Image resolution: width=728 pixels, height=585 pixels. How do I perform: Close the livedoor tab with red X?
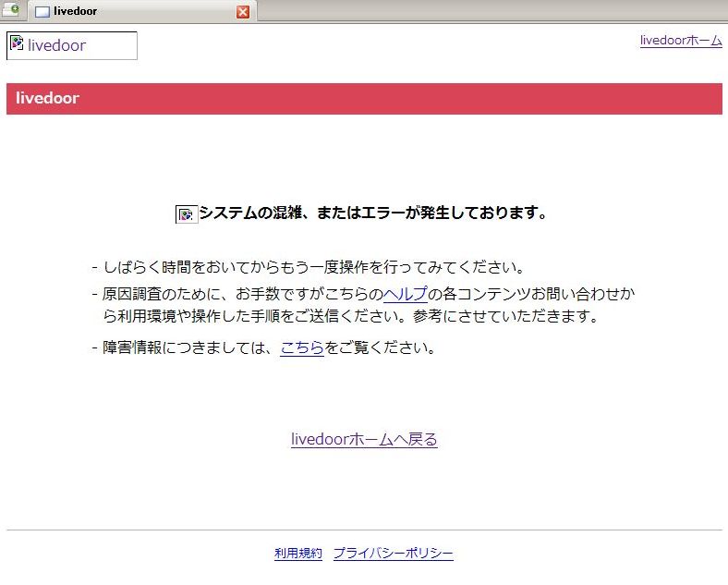point(242,12)
